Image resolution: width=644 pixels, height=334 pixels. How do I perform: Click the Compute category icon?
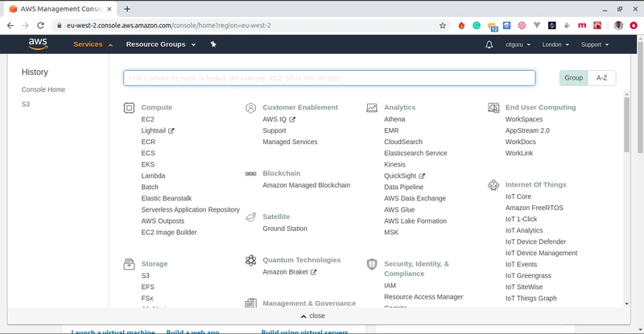tap(129, 108)
